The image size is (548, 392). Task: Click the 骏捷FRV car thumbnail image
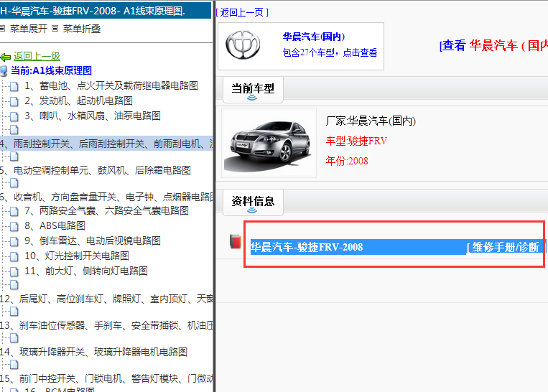coord(269,143)
